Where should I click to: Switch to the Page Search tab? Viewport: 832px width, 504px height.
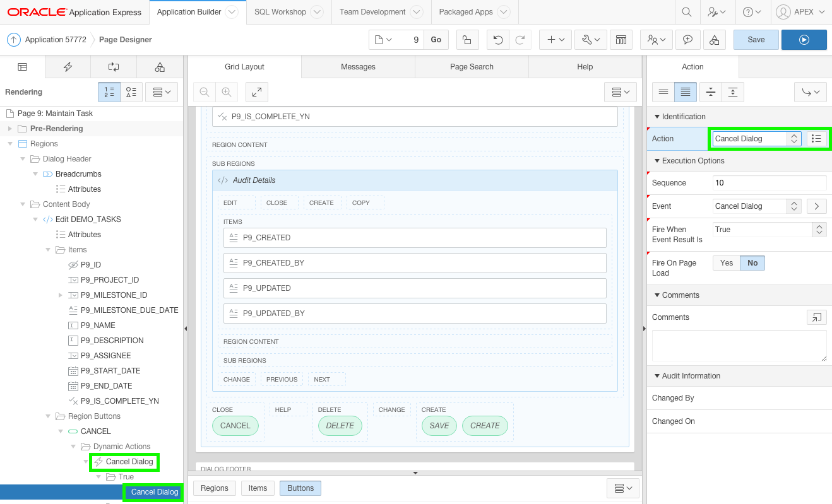472,67
